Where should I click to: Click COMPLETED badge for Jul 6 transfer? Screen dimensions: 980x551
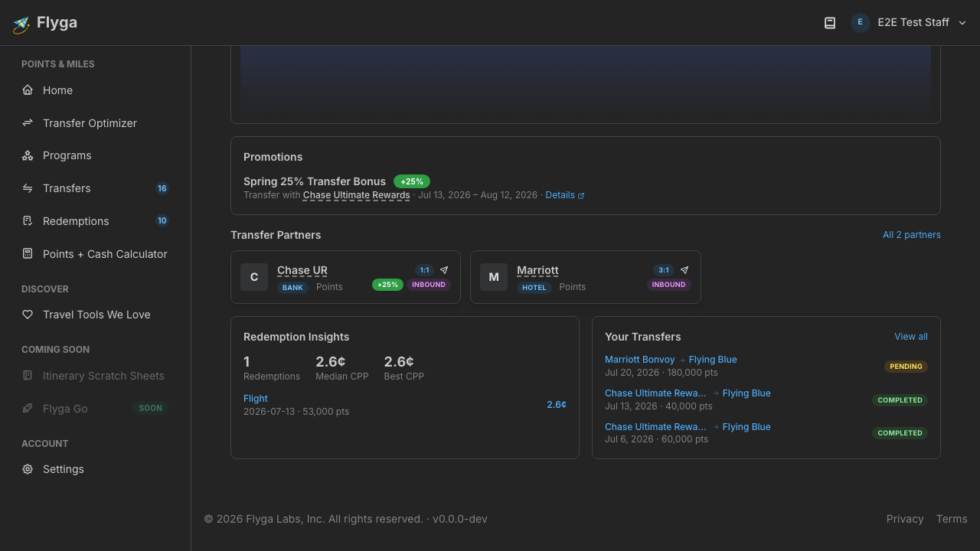pos(900,433)
